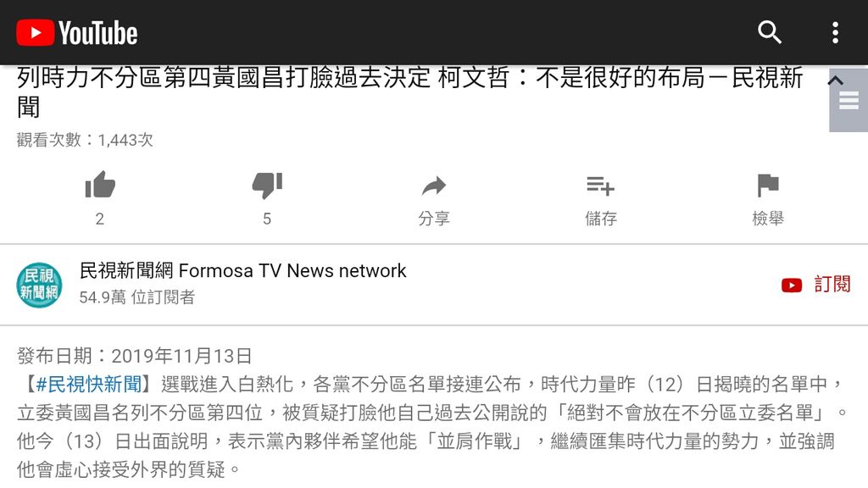Like the video with thumbs up
The height and width of the screenshot is (488, 868).
pos(100,185)
